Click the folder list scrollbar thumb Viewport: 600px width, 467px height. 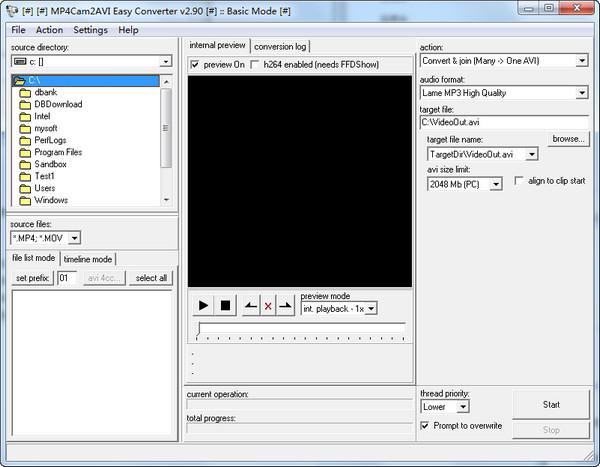pyautogui.click(x=166, y=128)
